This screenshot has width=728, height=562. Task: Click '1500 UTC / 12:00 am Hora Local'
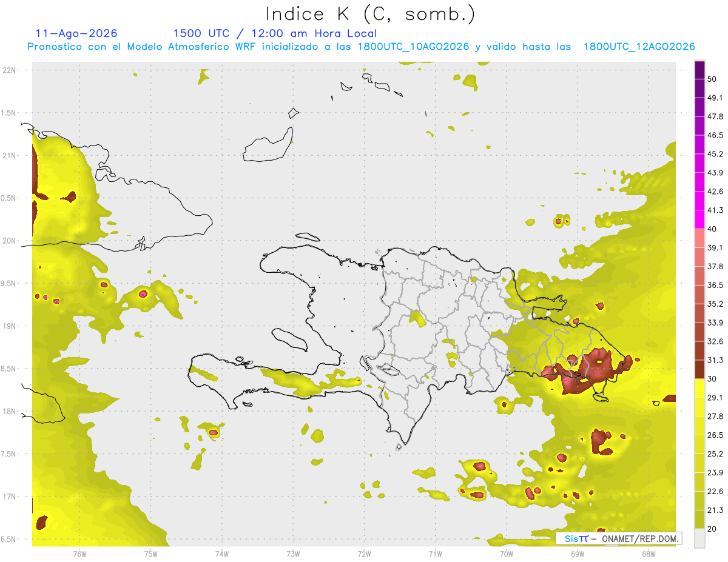click(x=275, y=33)
